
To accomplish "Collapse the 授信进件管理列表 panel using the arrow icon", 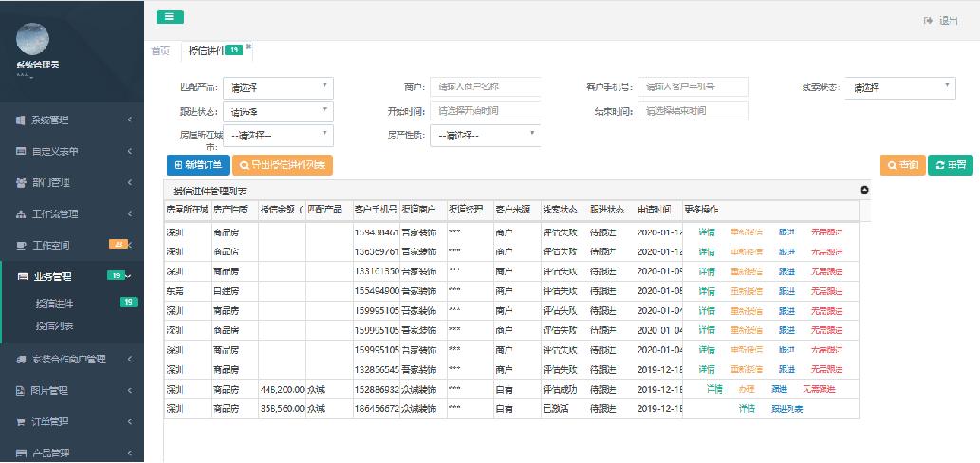I will [865, 190].
